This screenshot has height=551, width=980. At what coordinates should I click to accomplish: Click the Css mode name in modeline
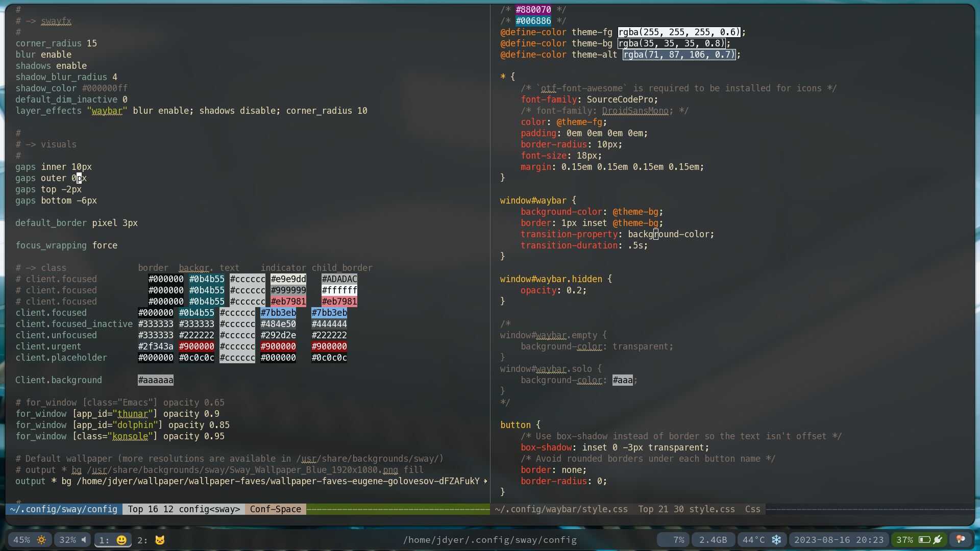tap(752, 509)
